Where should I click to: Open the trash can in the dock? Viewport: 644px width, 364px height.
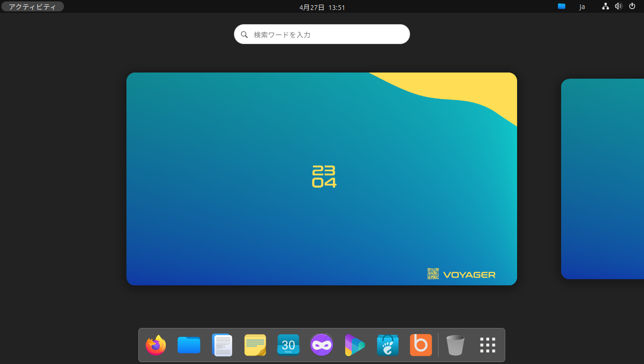456,345
